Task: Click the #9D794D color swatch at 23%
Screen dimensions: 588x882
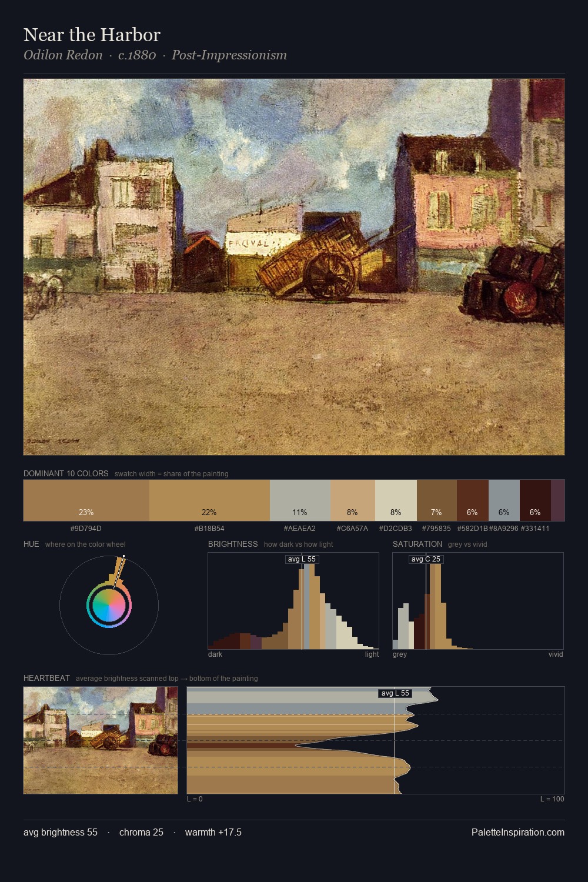Action: (x=86, y=500)
